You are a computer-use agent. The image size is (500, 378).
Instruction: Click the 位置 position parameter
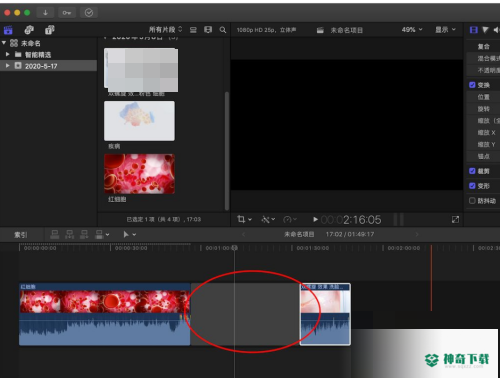click(x=483, y=97)
